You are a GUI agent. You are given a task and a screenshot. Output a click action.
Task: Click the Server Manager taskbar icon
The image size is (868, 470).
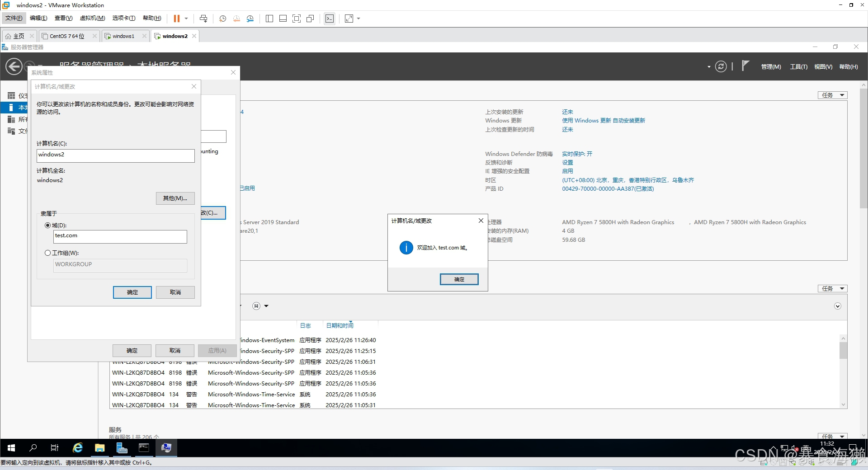pyautogui.click(x=122, y=448)
